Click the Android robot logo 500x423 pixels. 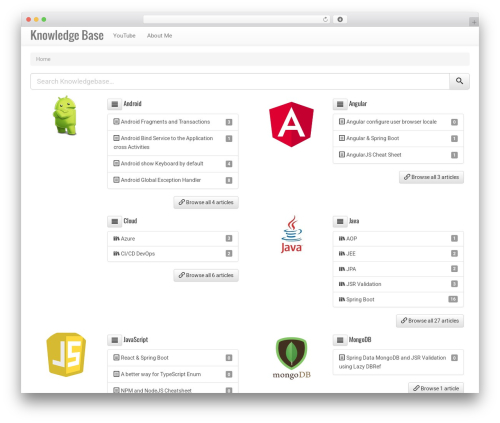coord(65,115)
